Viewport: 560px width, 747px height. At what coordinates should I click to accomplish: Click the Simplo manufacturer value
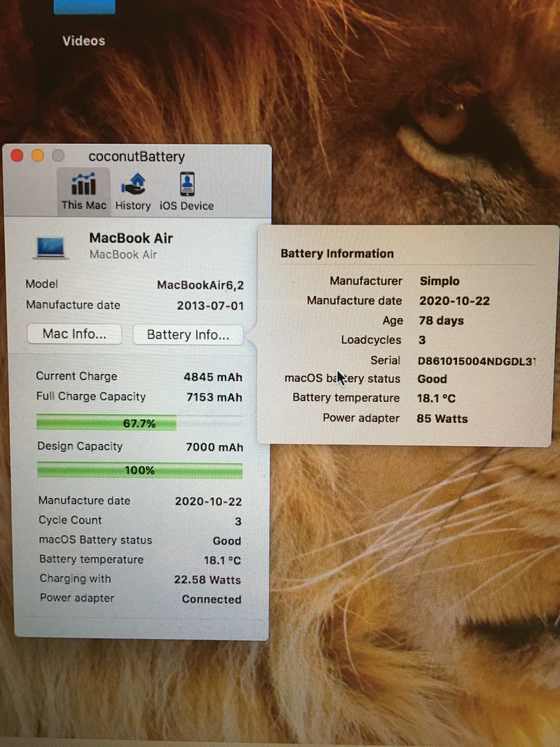click(x=439, y=281)
